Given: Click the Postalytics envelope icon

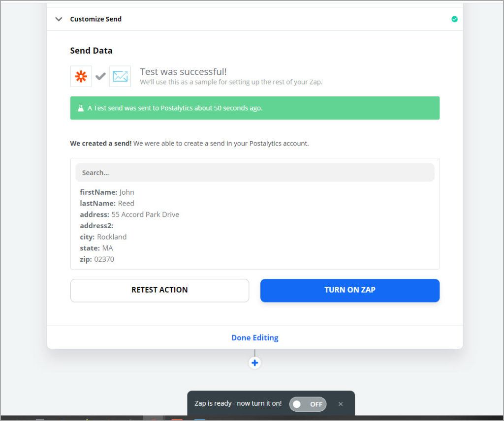Looking at the screenshot, I should click(120, 76).
